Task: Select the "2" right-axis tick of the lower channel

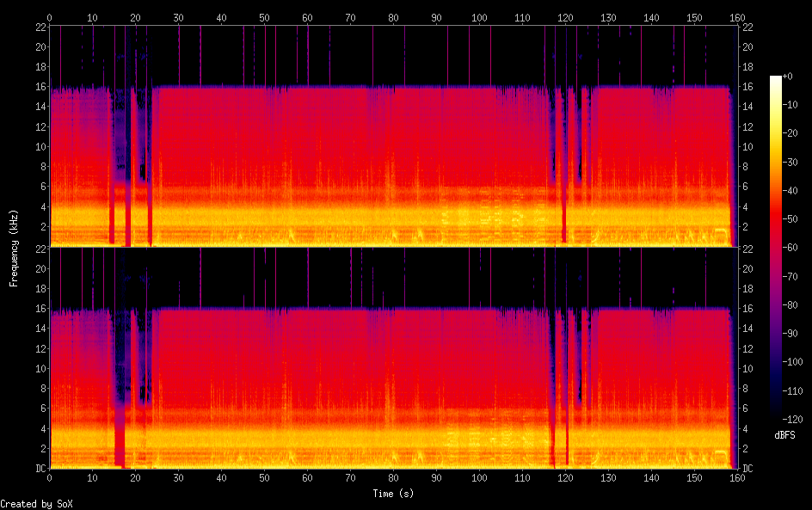Action: point(745,449)
